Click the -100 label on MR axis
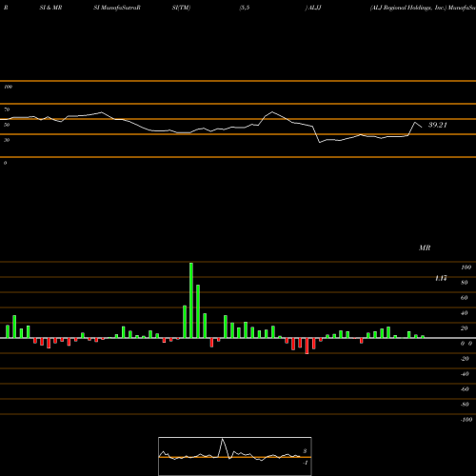 (x=466, y=420)
